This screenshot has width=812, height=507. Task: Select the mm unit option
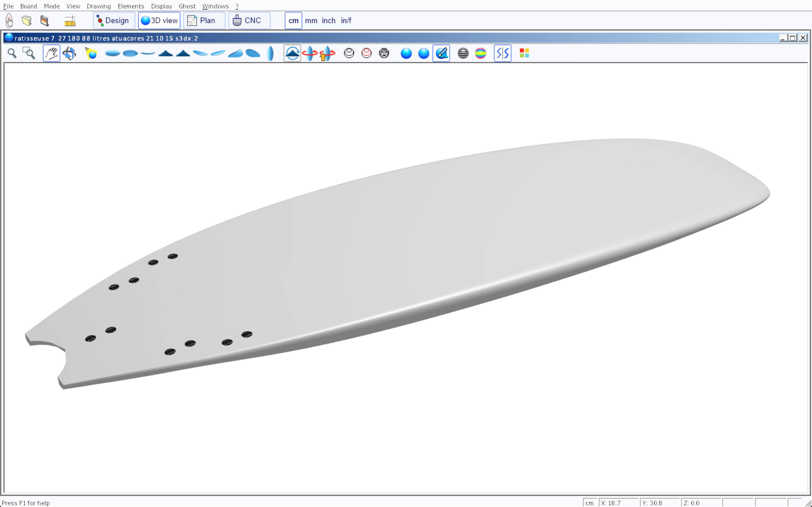(311, 21)
